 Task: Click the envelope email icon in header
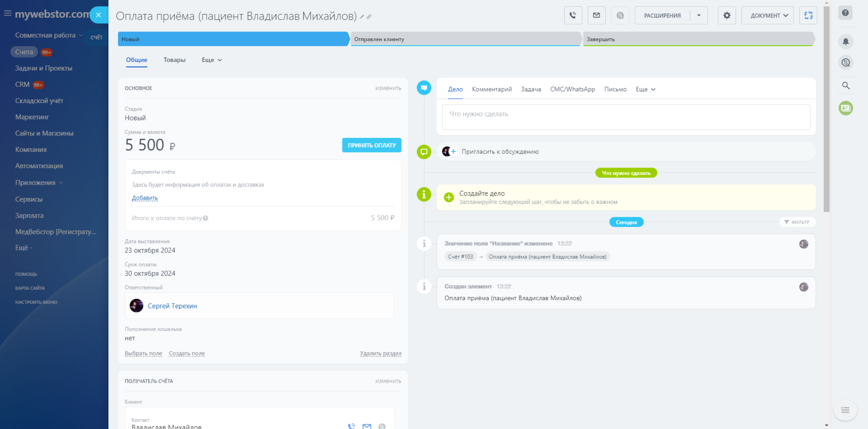pos(596,16)
